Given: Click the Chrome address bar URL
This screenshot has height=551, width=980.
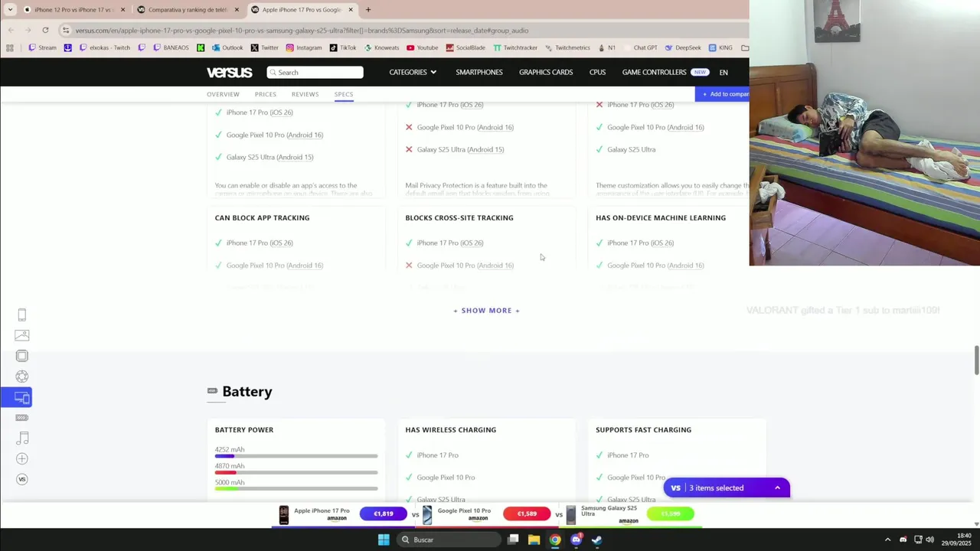Looking at the screenshot, I should [302, 31].
